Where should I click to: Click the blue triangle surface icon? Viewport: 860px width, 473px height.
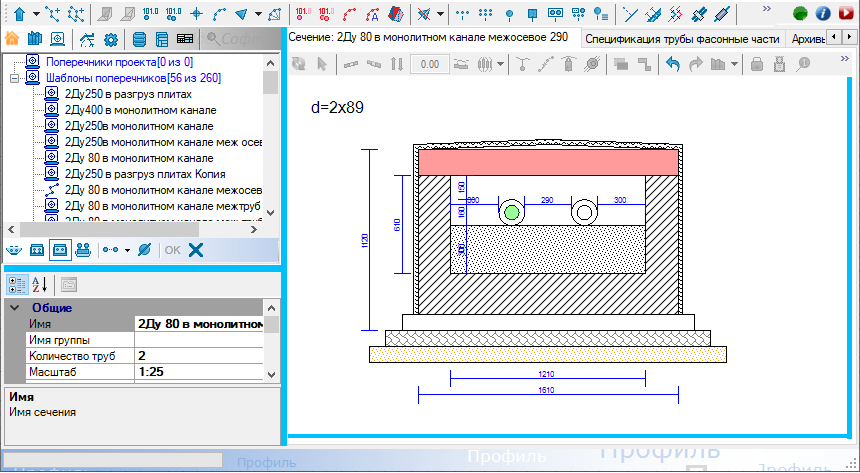point(241,13)
